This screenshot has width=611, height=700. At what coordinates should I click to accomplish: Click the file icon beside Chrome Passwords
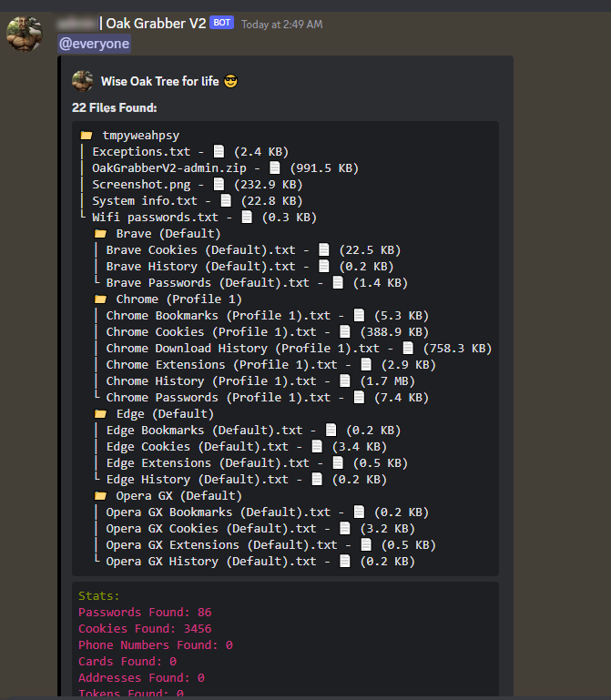point(359,397)
